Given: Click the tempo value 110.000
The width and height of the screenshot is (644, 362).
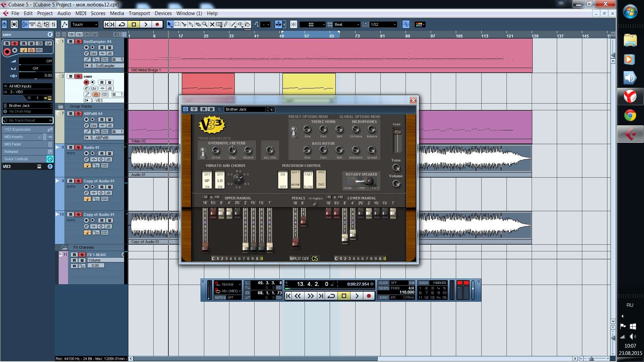Looking at the screenshot, I should 407,292.
